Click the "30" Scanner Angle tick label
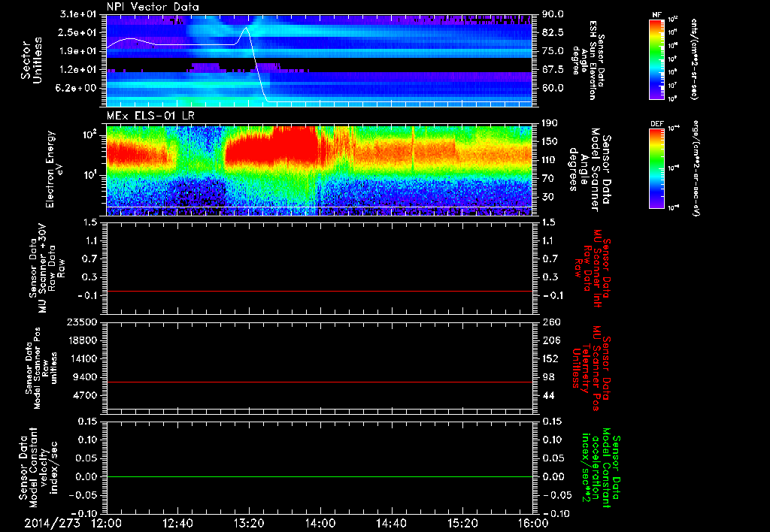 pos(548,198)
